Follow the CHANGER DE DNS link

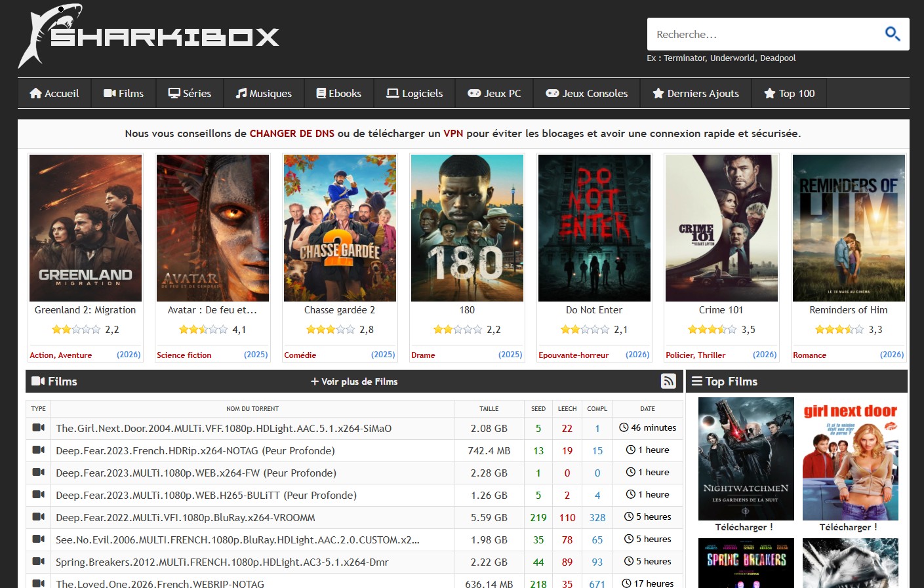click(x=292, y=133)
